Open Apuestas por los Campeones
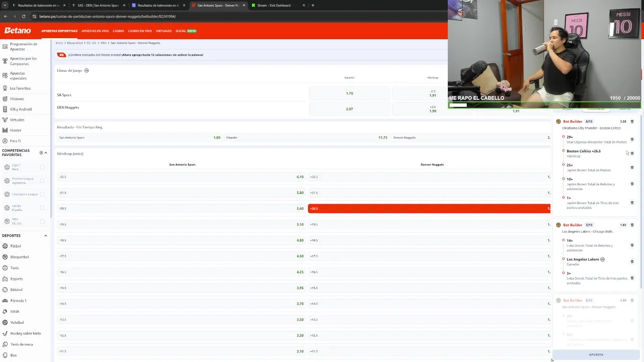 pyautogui.click(x=23, y=61)
